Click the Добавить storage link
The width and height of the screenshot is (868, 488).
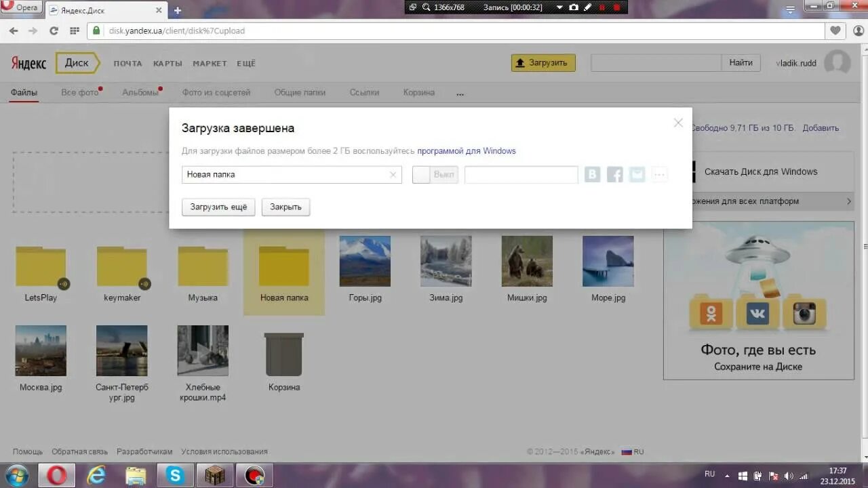coord(821,128)
